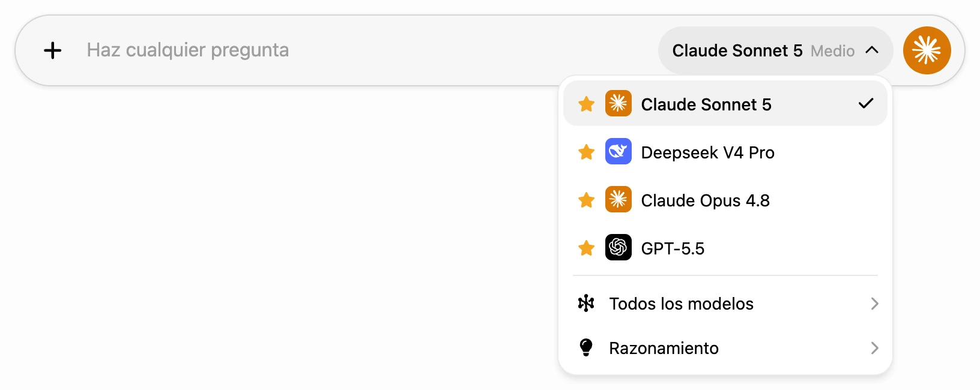Remove Claude Opus 4.8 star favorite
The height and width of the screenshot is (390, 980).
pos(586,200)
